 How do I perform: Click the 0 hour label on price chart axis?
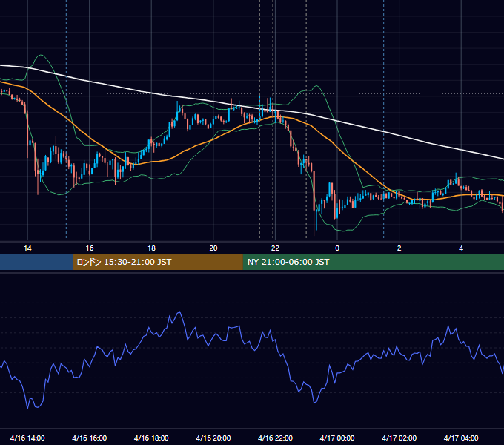337,248
